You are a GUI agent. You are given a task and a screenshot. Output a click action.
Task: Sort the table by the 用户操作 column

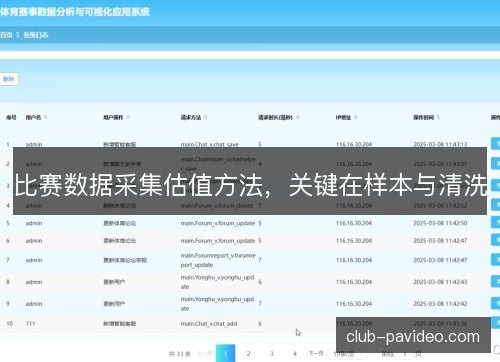128,117
